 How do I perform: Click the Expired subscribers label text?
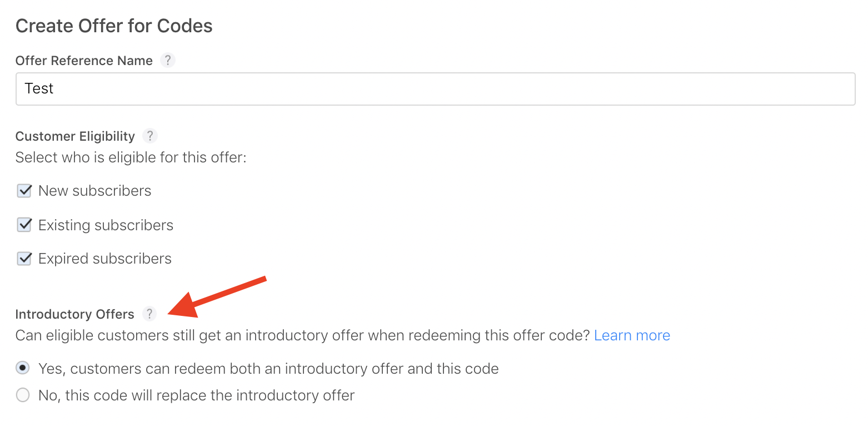pyautogui.click(x=105, y=259)
